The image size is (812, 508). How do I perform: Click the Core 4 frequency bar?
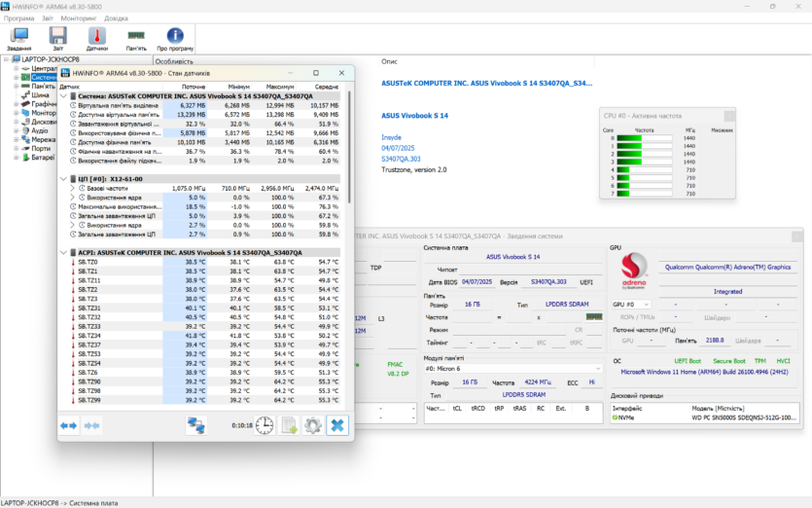(644, 170)
